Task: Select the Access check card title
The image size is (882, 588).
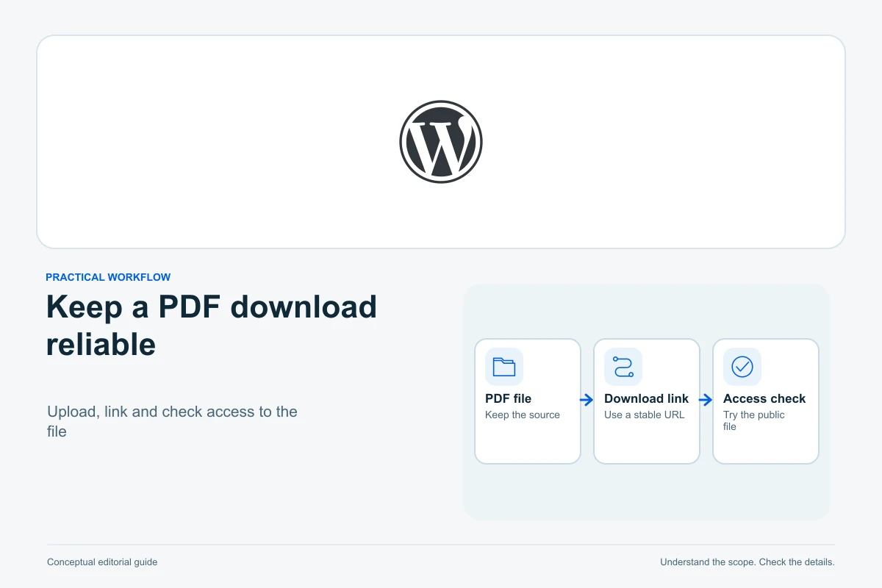Action: point(764,398)
